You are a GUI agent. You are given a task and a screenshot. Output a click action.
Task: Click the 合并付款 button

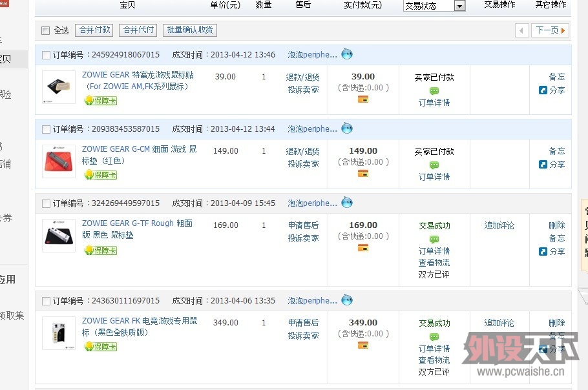pos(94,30)
